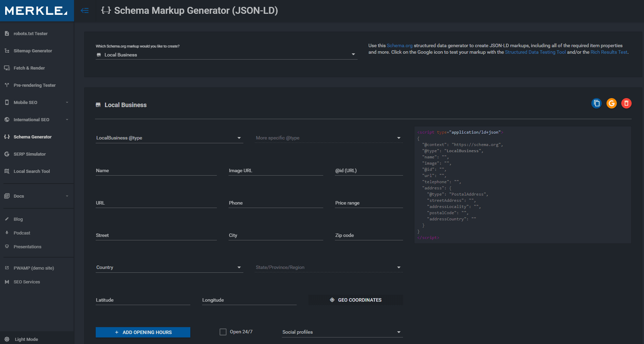Click the generated JSON-LD code block
The image size is (644, 344).
[x=523, y=185]
